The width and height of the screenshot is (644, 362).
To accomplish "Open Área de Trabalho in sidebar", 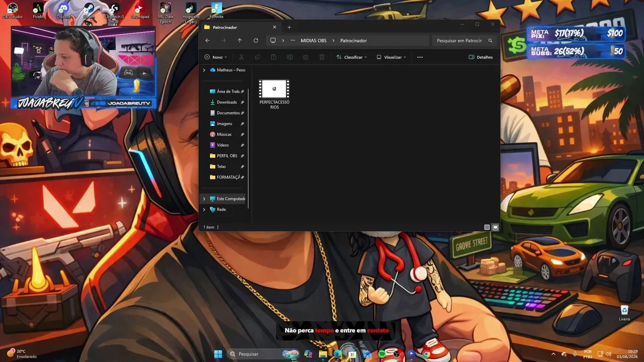I will coord(227,92).
